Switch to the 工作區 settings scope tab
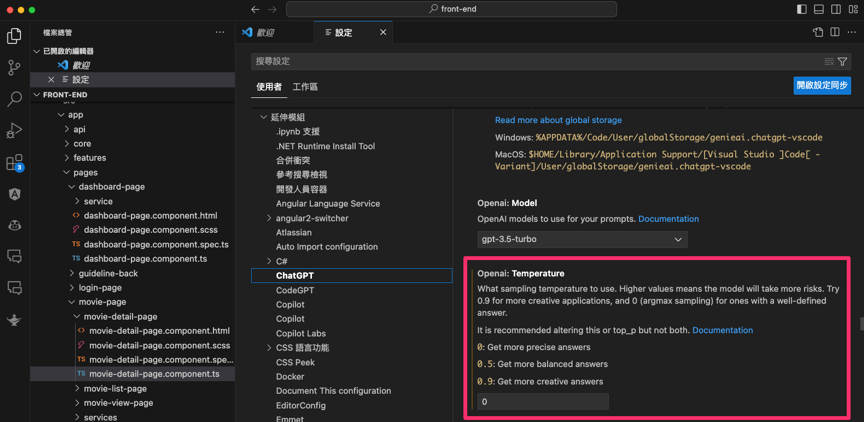 pyautogui.click(x=305, y=86)
